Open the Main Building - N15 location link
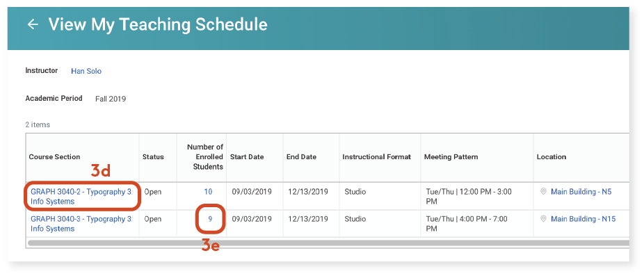The height and width of the screenshot is (276, 644). (583, 219)
